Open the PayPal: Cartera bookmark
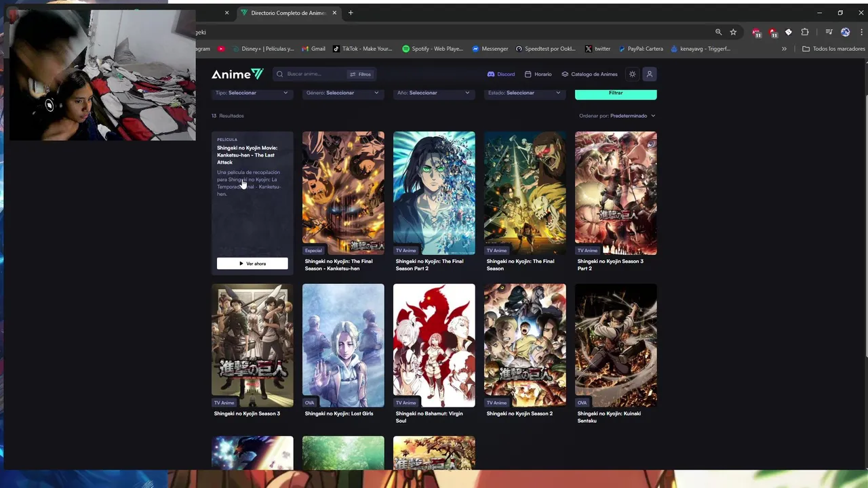Viewport: 868px width, 488px height. click(x=641, y=49)
